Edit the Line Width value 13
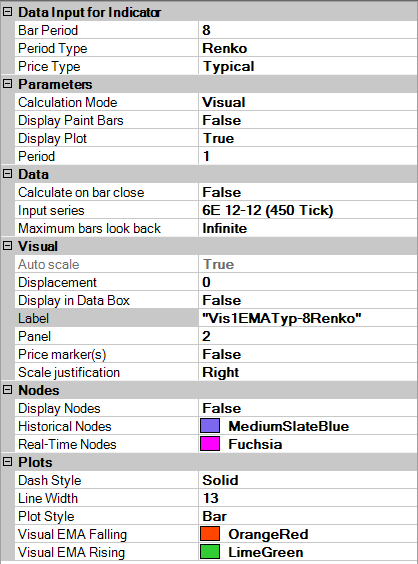Viewport: 418px width, 564px height. (x=308, y=498)
